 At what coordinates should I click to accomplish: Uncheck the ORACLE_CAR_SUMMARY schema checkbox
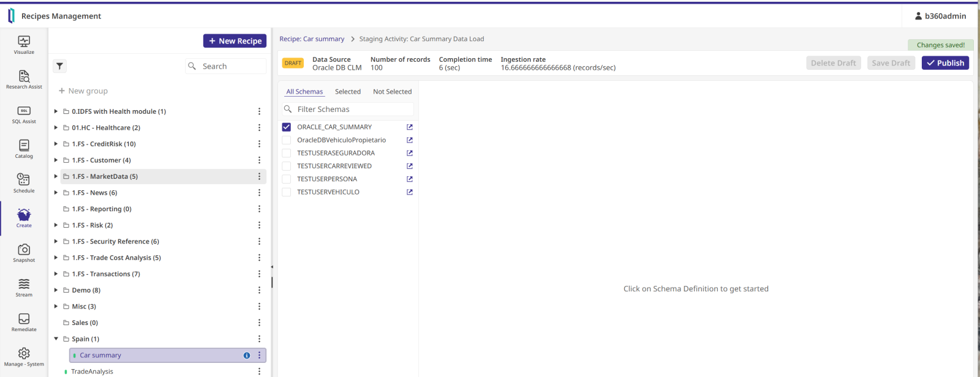click(x=286, y=127)
